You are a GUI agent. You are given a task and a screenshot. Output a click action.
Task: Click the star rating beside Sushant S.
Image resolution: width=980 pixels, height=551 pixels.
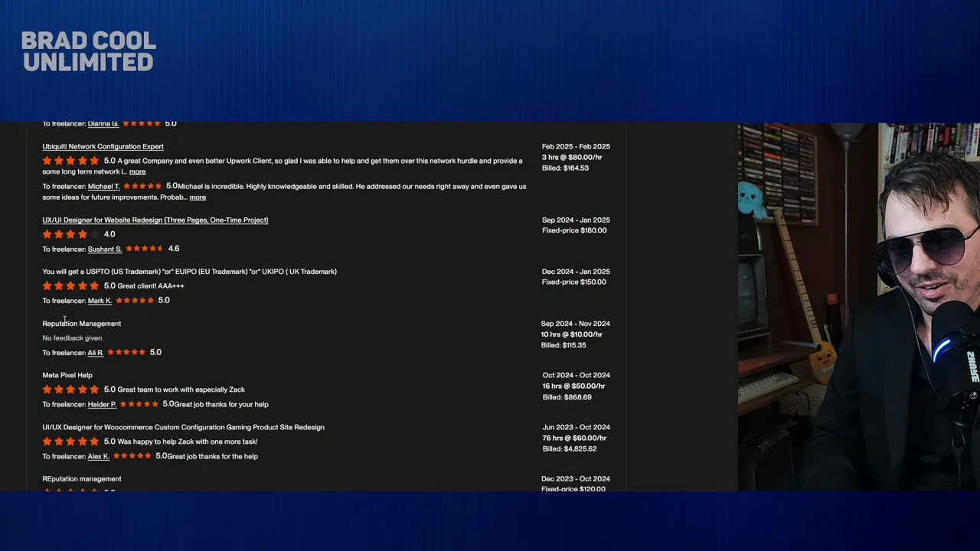pos(145,249)
